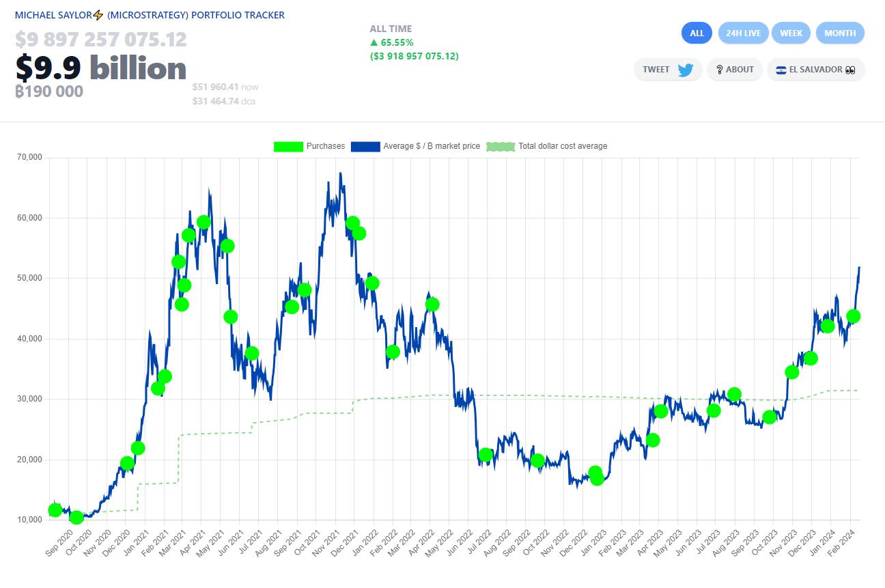Switch to the 24H LIVE view

[744, 33]
